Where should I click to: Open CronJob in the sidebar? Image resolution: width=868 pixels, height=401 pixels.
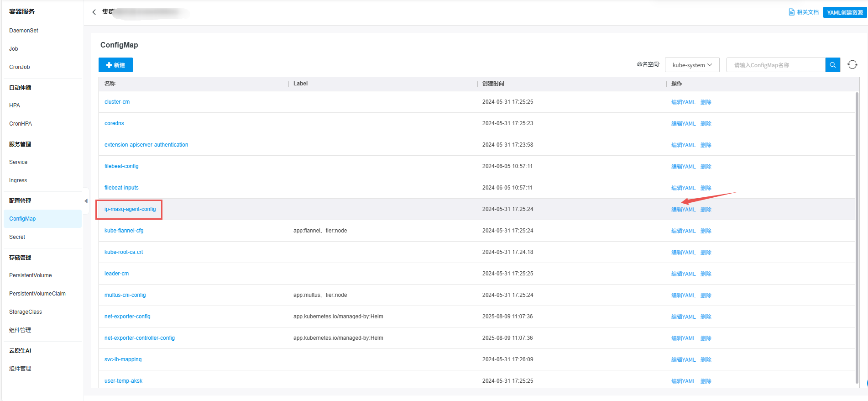pos(20,67)
